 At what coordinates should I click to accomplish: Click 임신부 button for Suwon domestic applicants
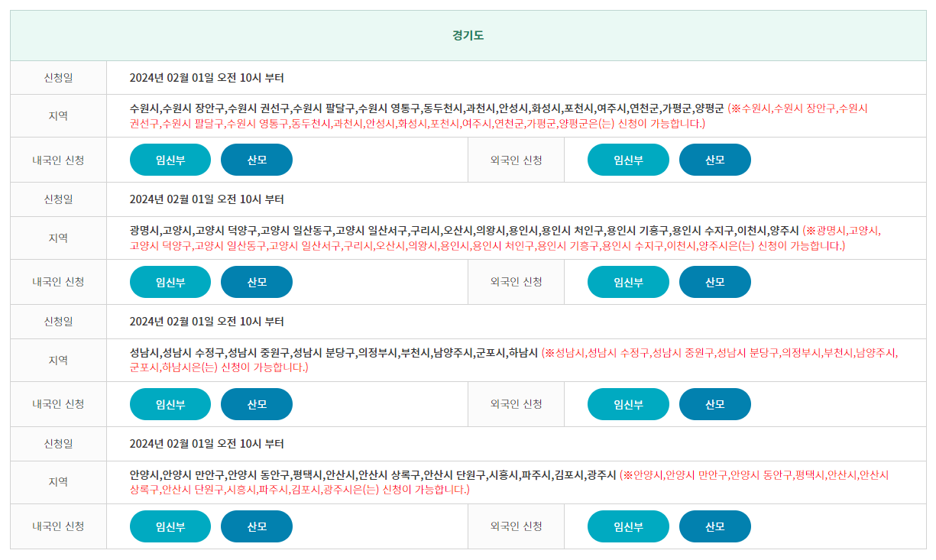click(x=170, y=160)
